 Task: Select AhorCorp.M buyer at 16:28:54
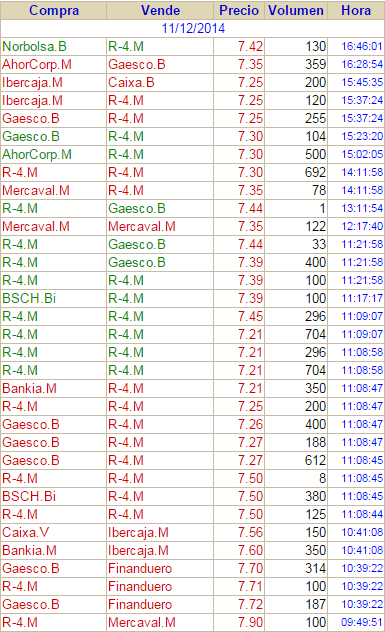[54, 64]
